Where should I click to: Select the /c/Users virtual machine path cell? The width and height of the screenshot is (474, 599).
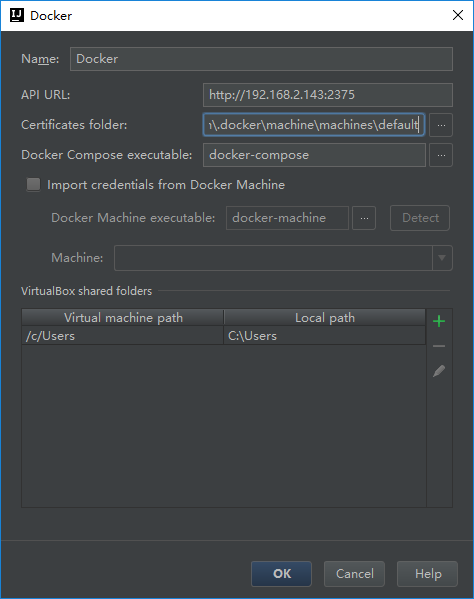[x=123, y=336]
